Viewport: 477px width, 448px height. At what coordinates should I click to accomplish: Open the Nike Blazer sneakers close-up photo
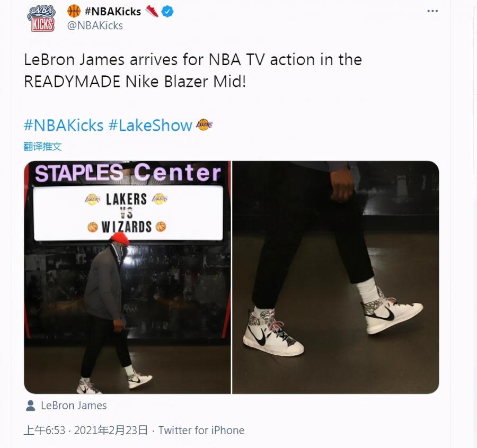click(x=335, y=277)
